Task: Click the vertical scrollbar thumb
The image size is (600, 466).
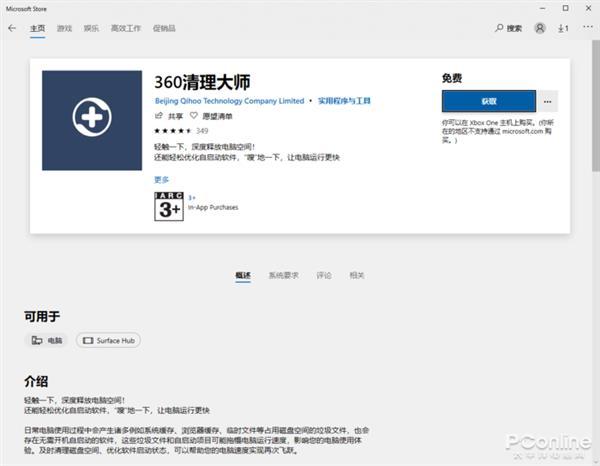Action: coord(596,105)
